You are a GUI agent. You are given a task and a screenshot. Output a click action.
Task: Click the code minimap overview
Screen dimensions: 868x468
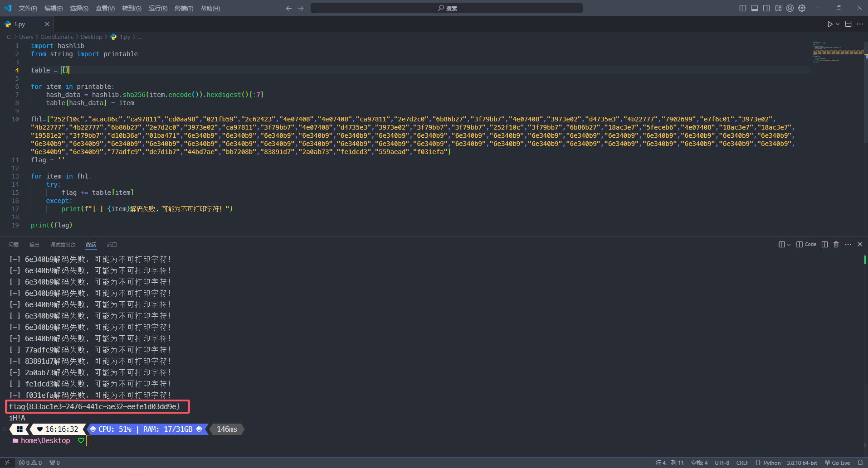click(x=838, y=52)
